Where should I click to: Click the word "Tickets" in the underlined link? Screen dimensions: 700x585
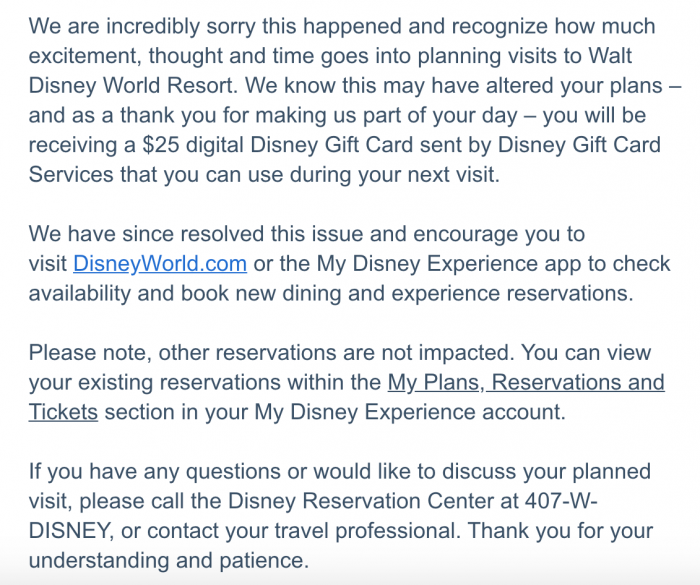(63, 412)
